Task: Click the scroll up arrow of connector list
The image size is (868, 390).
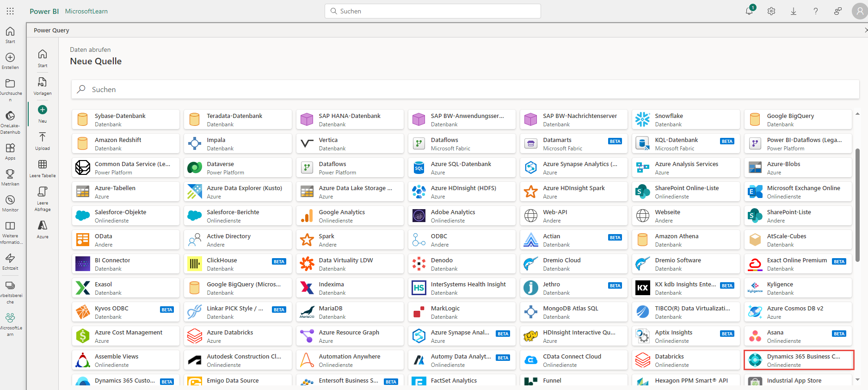Action: tap(857, 114)
